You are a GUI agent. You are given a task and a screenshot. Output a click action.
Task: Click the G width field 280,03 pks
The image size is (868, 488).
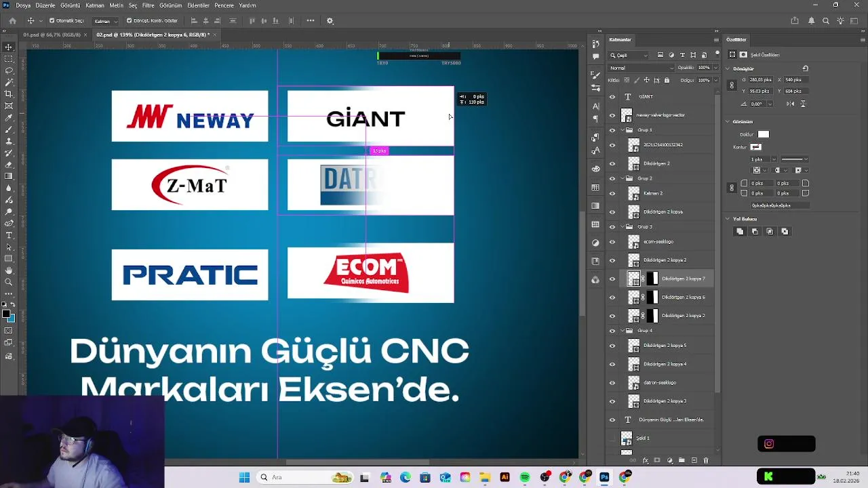pos(760,80)
